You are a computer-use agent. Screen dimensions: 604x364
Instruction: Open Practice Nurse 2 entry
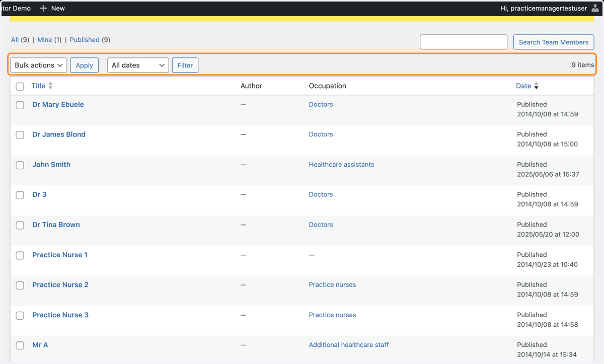pos(60,284)
